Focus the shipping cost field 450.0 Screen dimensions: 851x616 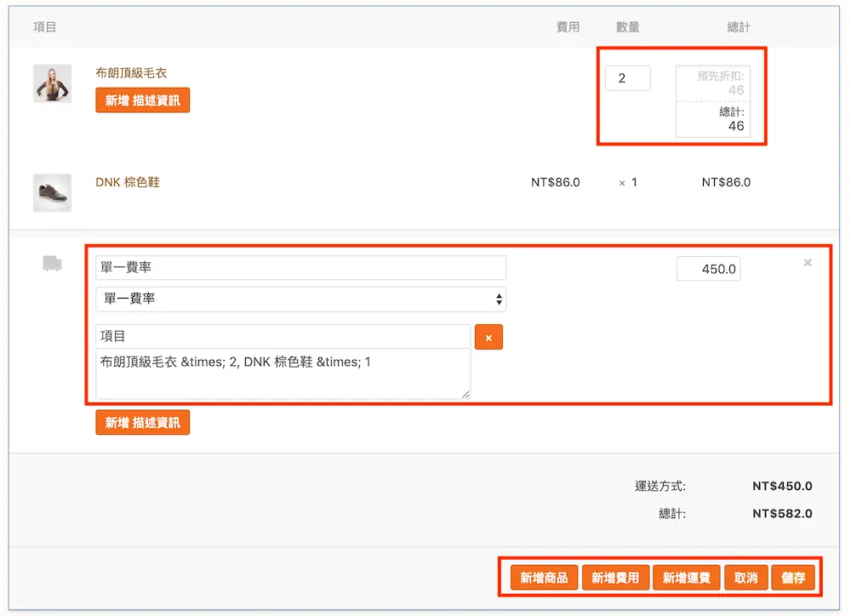[x=708, y=269]
